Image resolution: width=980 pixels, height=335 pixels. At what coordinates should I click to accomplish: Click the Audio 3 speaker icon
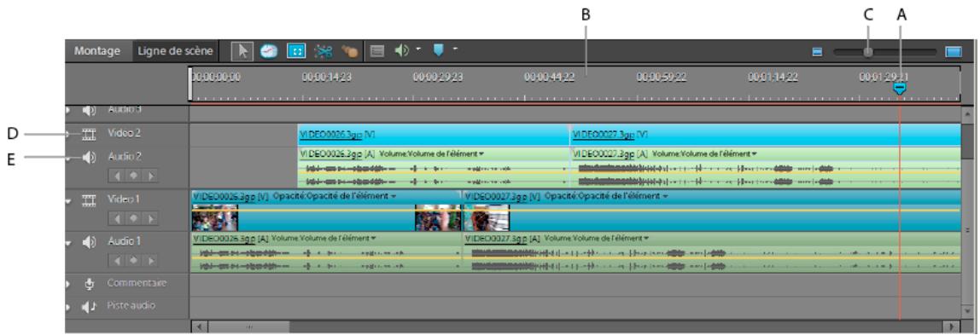[x=90, y=111]
